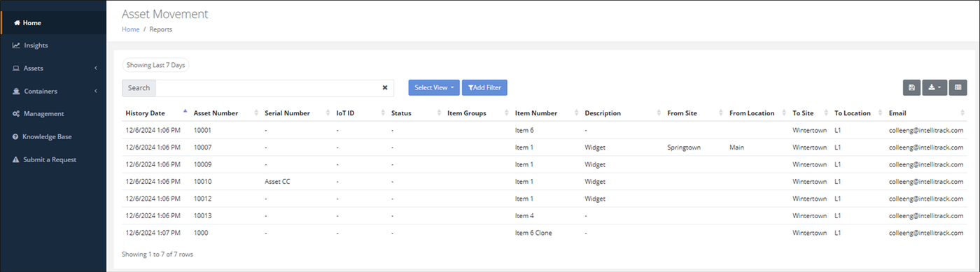Sort by History Date column
The image size is (980, 272).
click(155, 113)
